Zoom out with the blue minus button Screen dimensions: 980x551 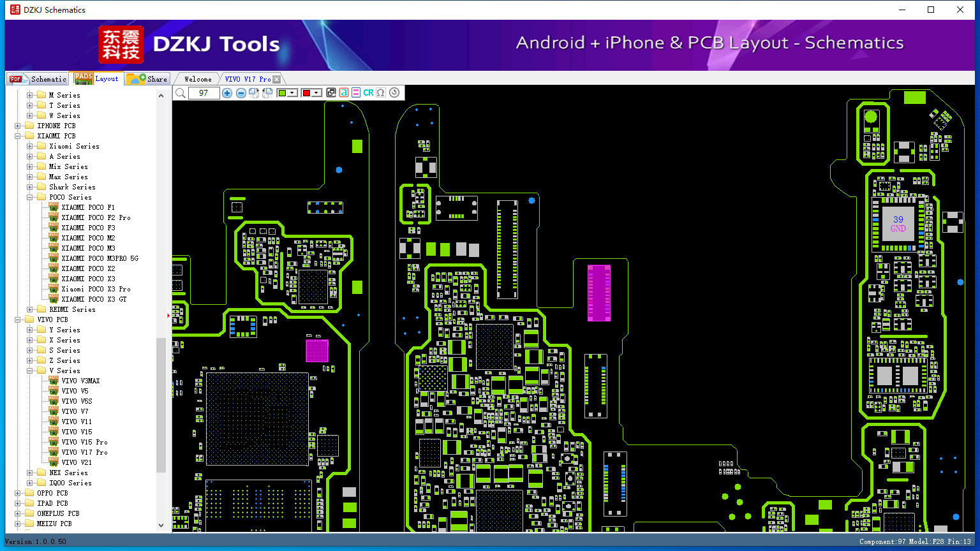241,93
